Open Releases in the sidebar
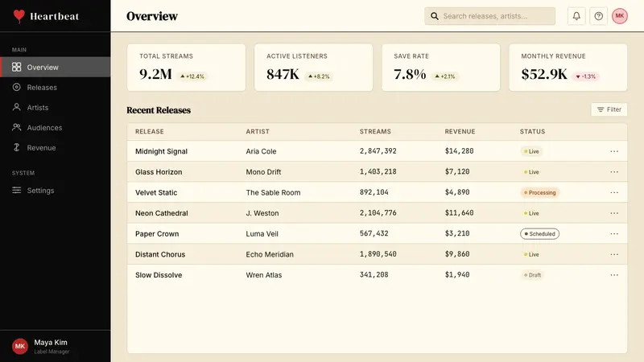The width and height of the screenshot is (644, 362). (56, 87)
